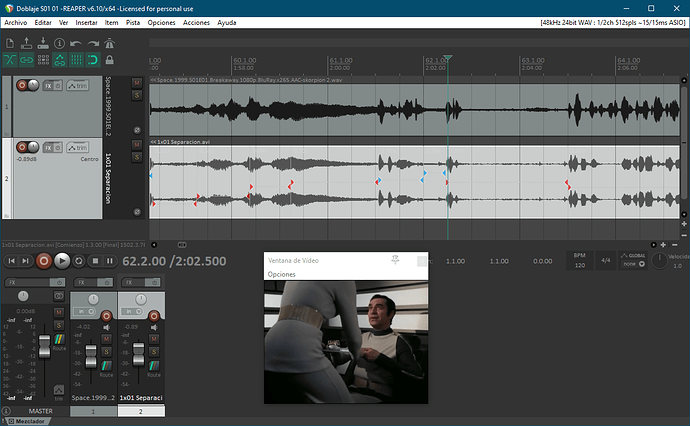Toggle the metronome icon
This screenshot has height=426, width=690.
click(x=110, y=43)
